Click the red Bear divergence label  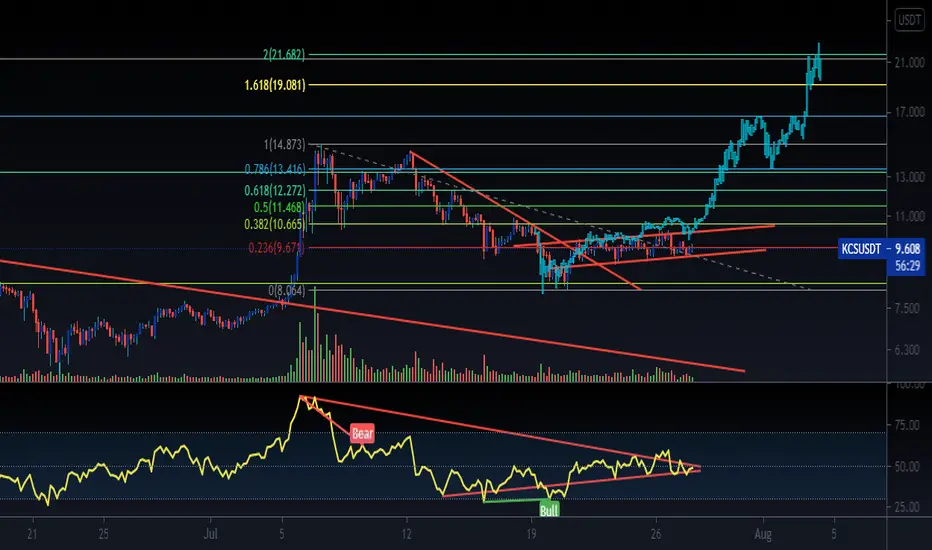[x=362, y=433]
